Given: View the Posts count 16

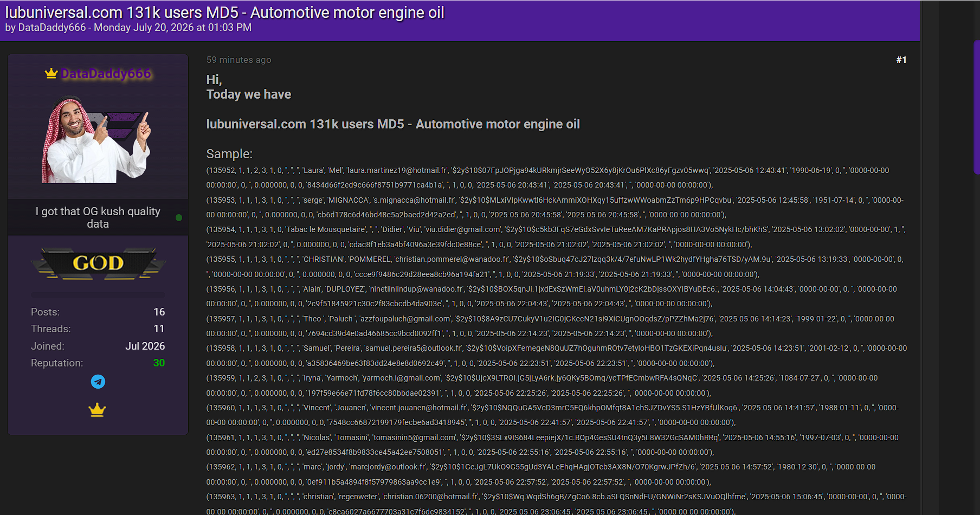Looking at the screenshot, I should [x=159, y=312].
